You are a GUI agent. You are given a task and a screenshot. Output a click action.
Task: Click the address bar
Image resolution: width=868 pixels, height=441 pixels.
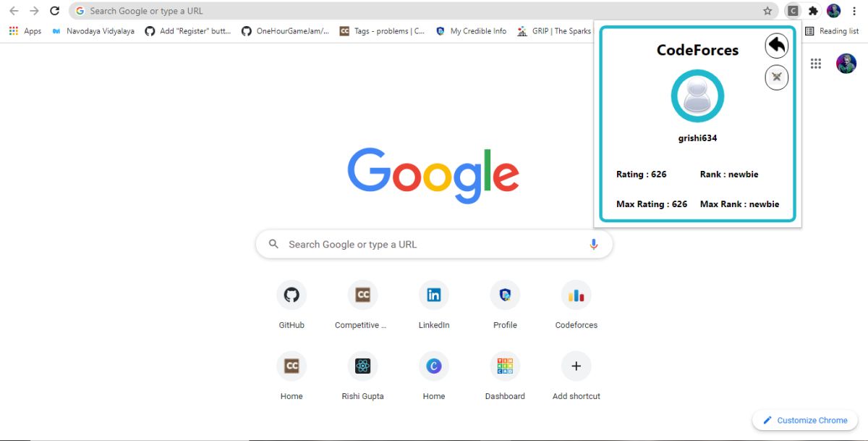click(x=424, y=11)
